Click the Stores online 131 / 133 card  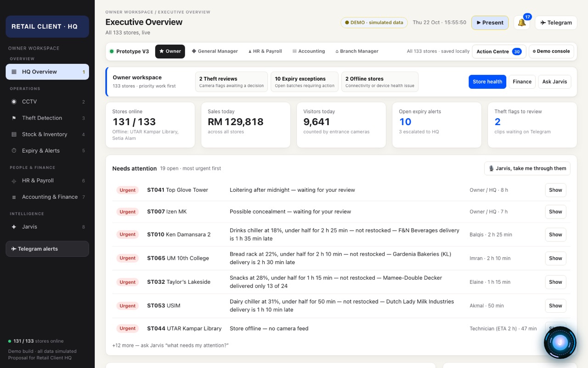pos(150,125)
